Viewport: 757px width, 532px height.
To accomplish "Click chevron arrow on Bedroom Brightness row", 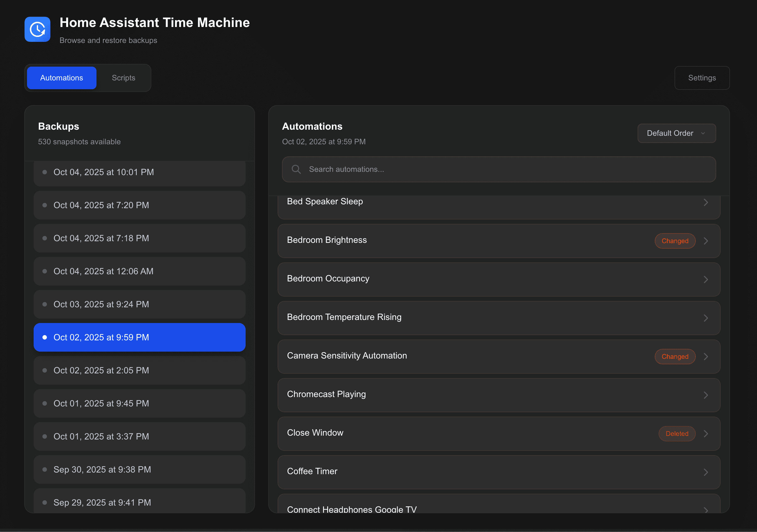I will 705,241.
